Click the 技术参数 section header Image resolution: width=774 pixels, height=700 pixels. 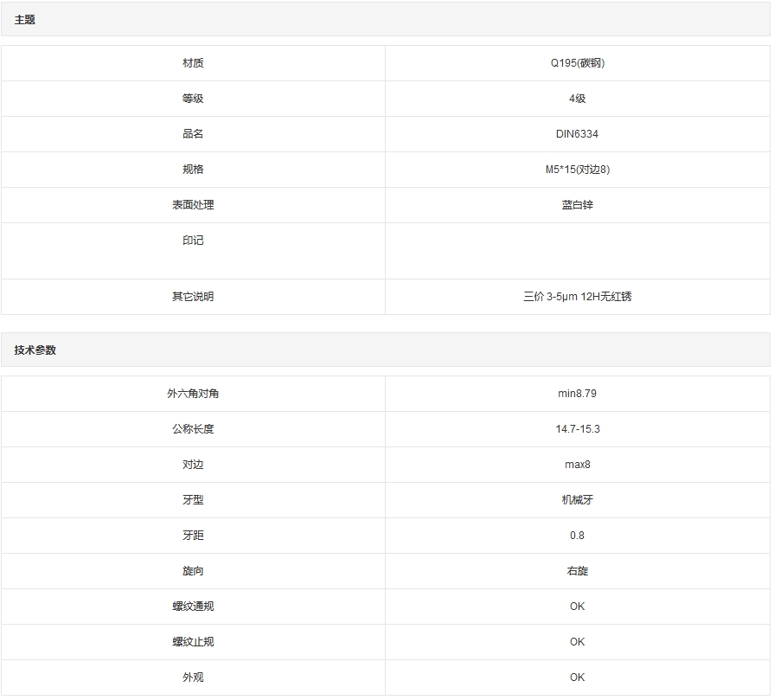[35, 350]
